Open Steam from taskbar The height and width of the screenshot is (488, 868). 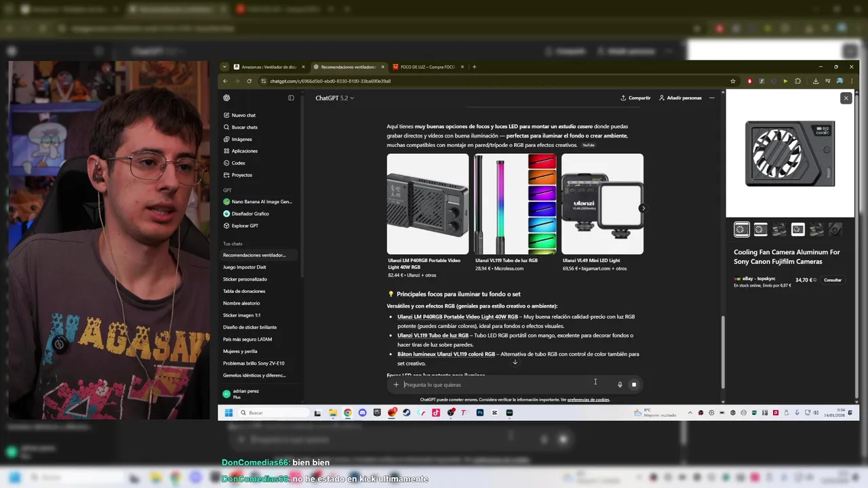(x=406, y=413)
